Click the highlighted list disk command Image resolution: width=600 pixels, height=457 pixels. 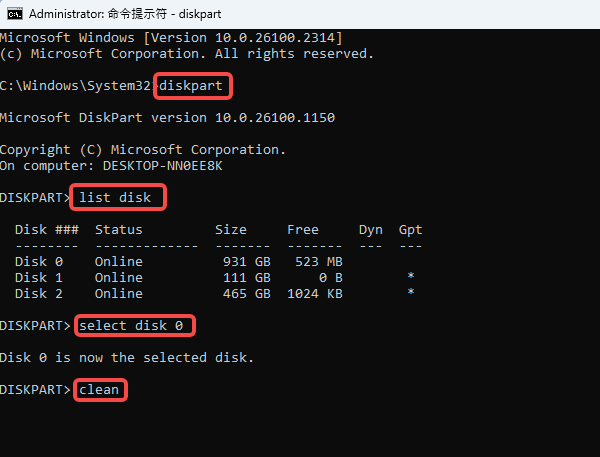(x=115, y=197)
